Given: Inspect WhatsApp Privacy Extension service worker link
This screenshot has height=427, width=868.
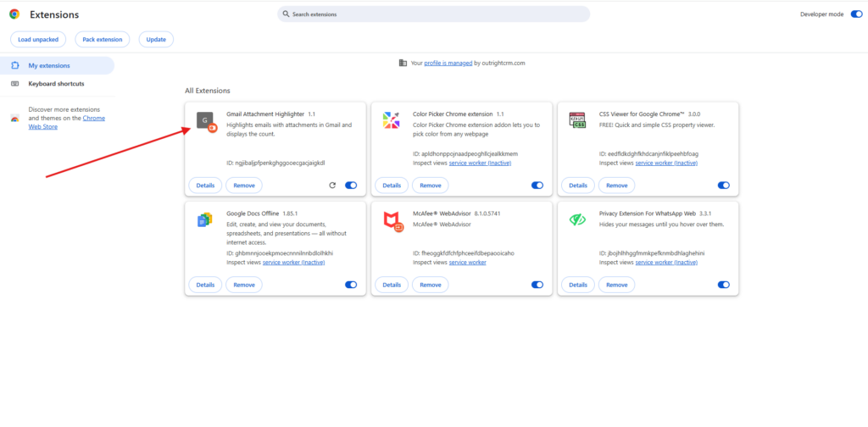Looking at the screenshot, I should click(x=666, y=262).
